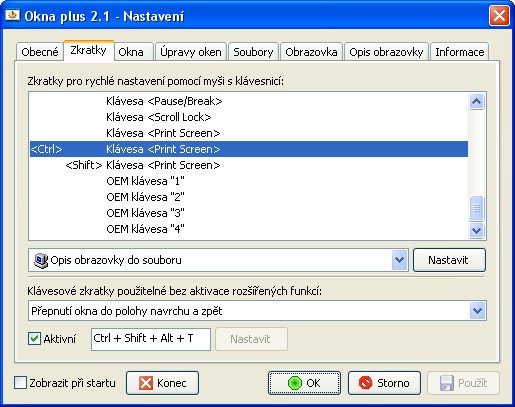The width and height of the screenshot is (515, 407).
Task: Click the shortcut list scroll-up arrow
Action: (476, 101)
